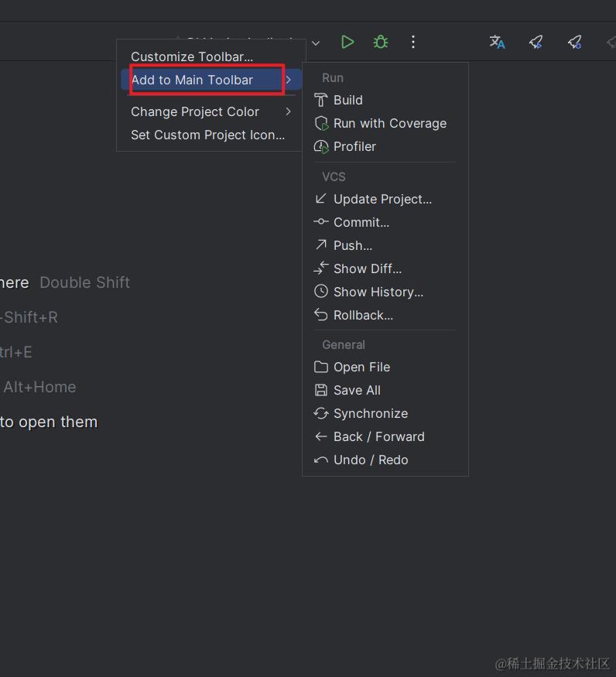
Task: Select Show Diff... menu entry
Action: tap(385, 269)
